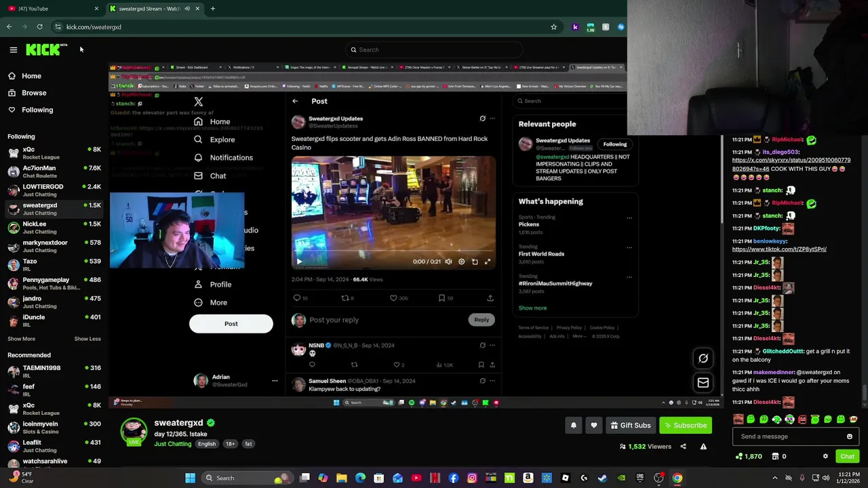Click the slashed-circle icon beside chat
This screenshot has height=488, width=868.
[703, 359]
